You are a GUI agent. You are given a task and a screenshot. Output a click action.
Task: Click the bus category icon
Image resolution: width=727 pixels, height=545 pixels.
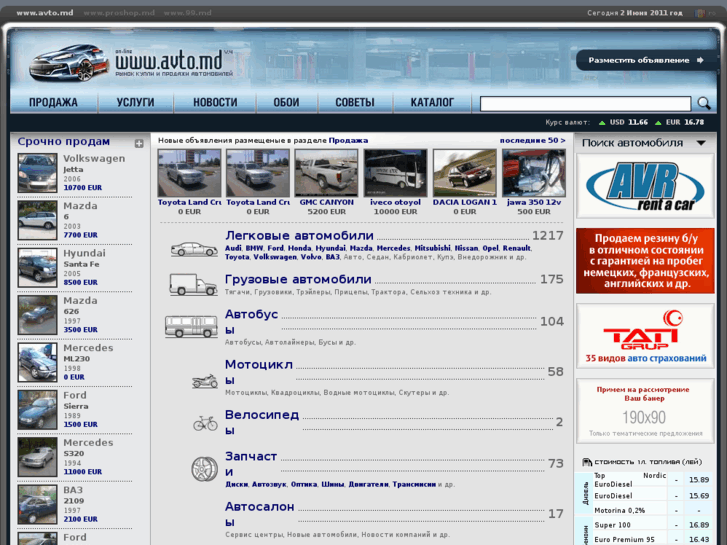pos(191,326)
